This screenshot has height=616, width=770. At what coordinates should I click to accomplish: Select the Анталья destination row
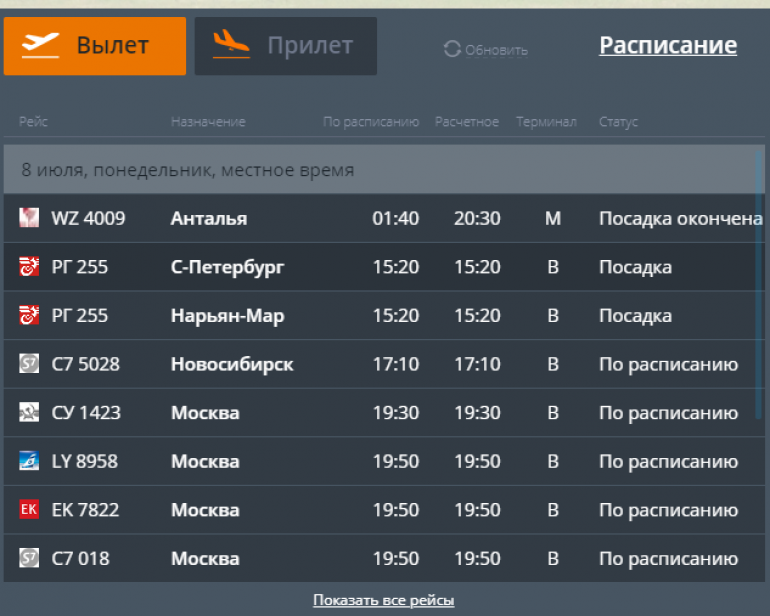coord(209,218)
